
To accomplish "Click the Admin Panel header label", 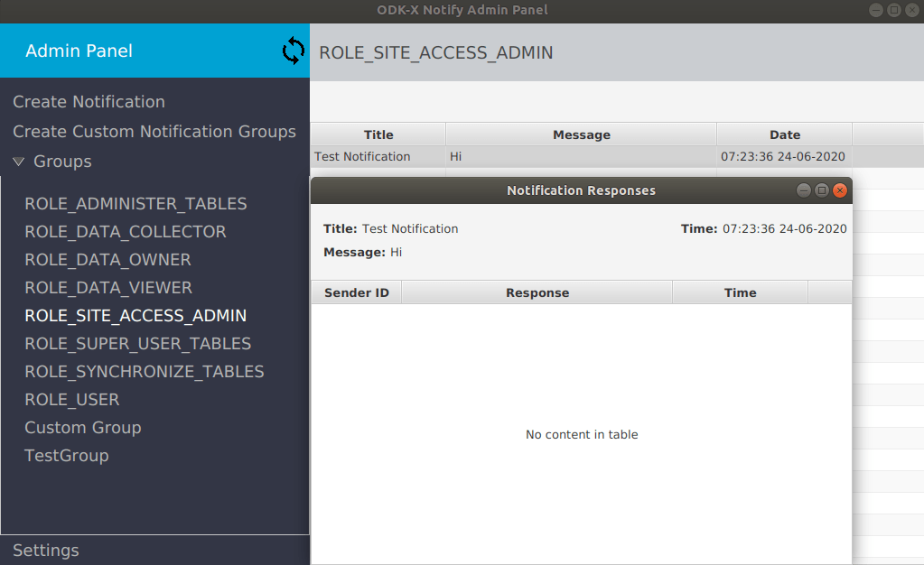I will point(79,51).
